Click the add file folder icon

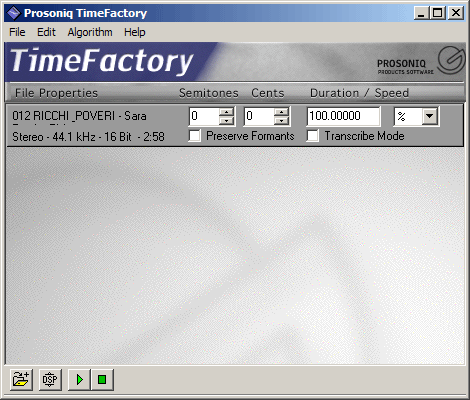(21, 379)
